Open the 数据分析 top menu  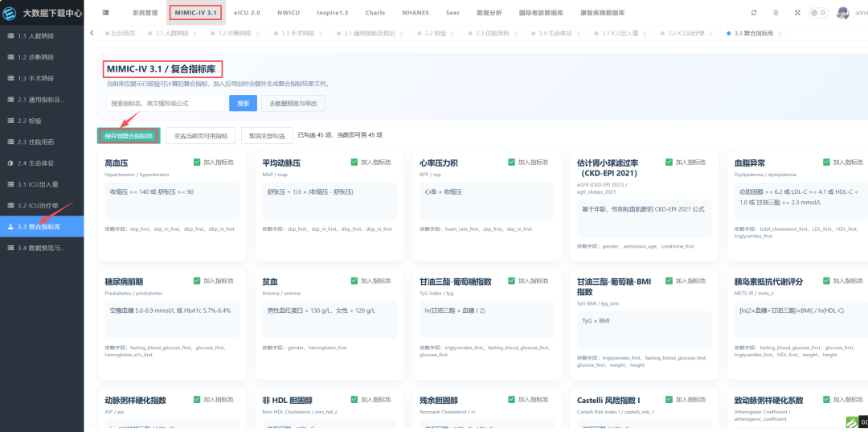[x=489, y=12]
